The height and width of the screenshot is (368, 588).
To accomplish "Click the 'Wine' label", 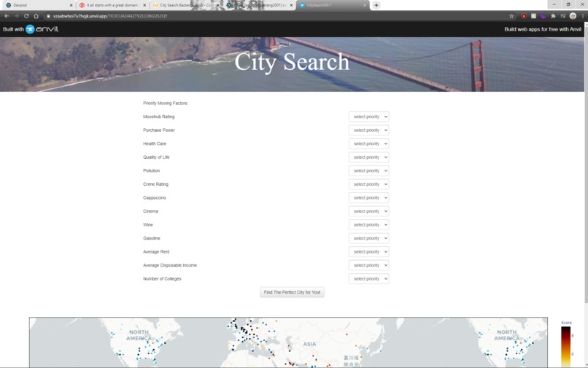I will click(x=148, y=225).
